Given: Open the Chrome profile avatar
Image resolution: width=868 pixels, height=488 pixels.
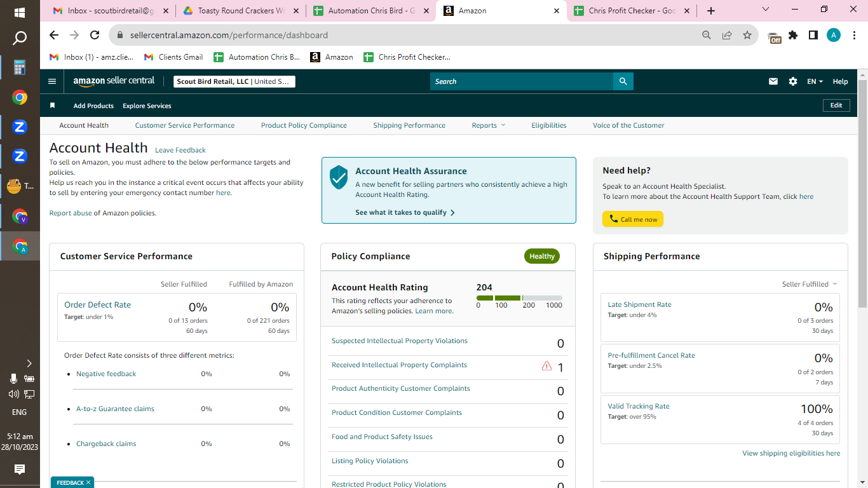Looking at the screenshot, I should click(x=834, y=36).
